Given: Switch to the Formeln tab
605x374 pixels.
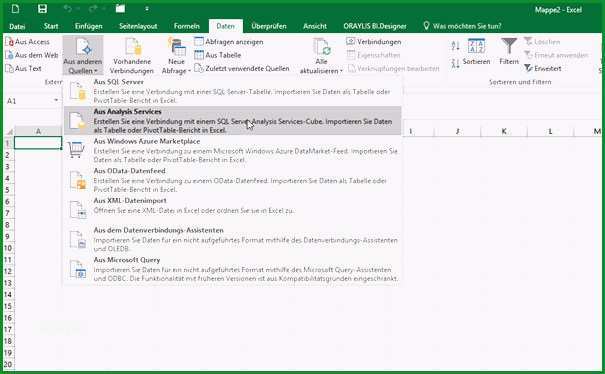Looking at the screenshot, I should coord(187,26).
